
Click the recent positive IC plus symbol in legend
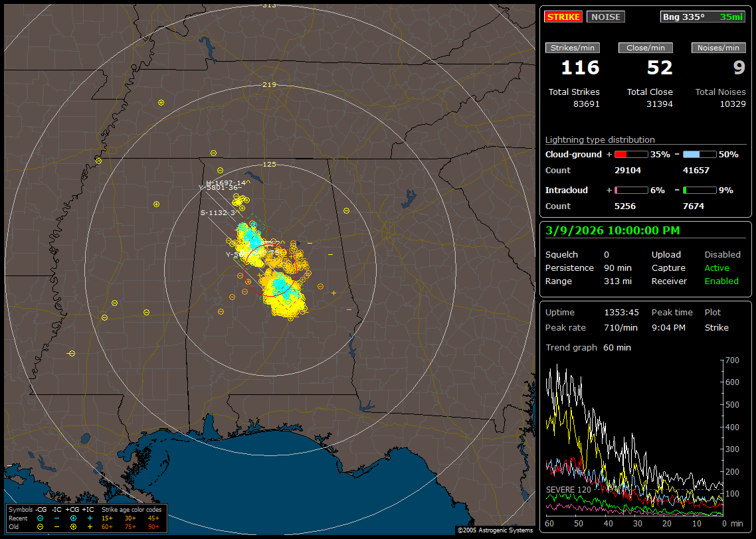click(89, 518)
